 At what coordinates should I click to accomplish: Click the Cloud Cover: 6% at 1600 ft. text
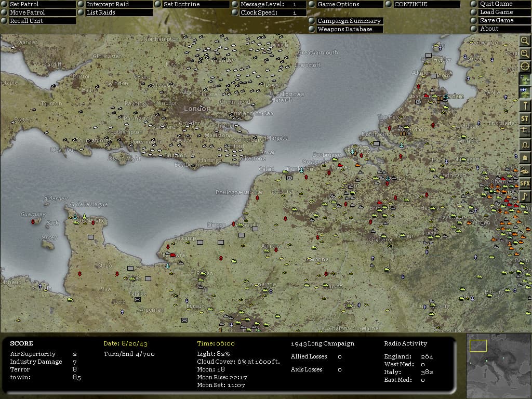pyautogui.click(x=238, y=362)
